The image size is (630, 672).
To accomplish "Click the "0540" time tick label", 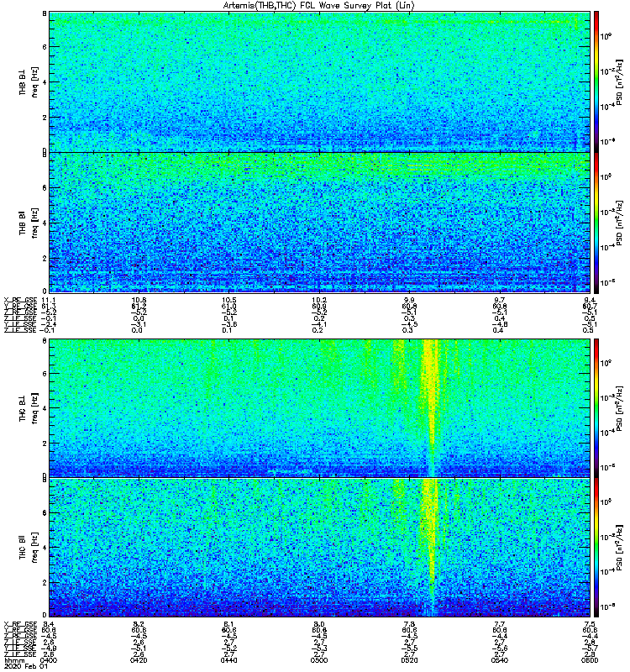I will tap(499, 660).
